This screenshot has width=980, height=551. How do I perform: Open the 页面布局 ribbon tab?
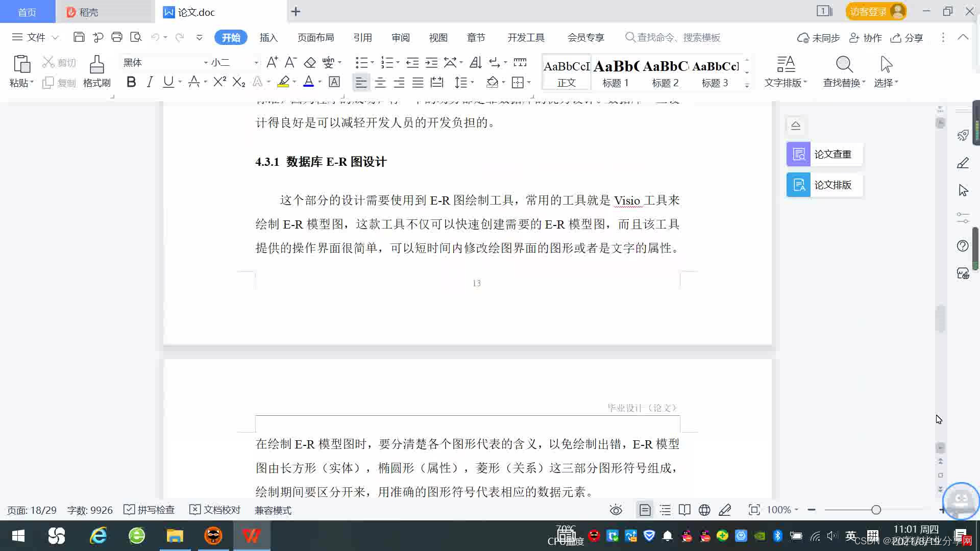pyautogui.click(x=315, y=37)
